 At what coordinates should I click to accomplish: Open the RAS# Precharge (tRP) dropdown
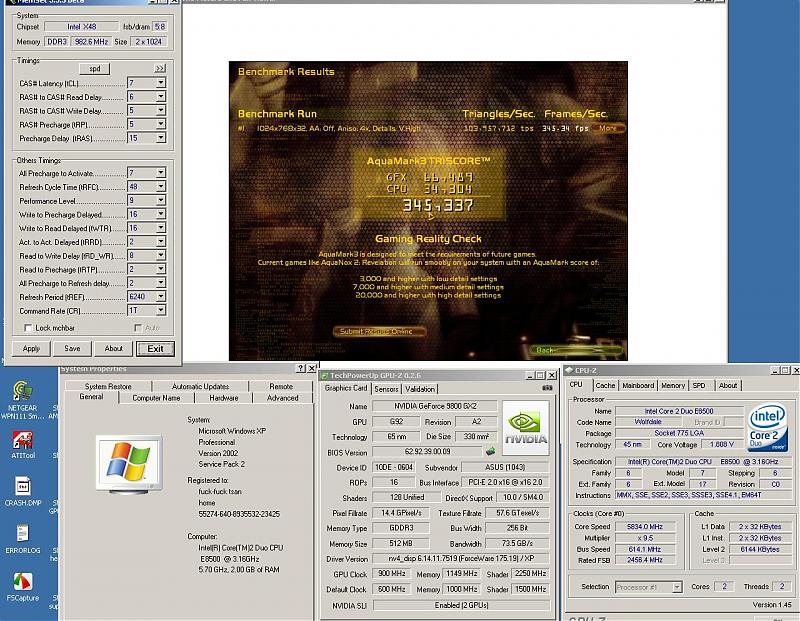161,125
